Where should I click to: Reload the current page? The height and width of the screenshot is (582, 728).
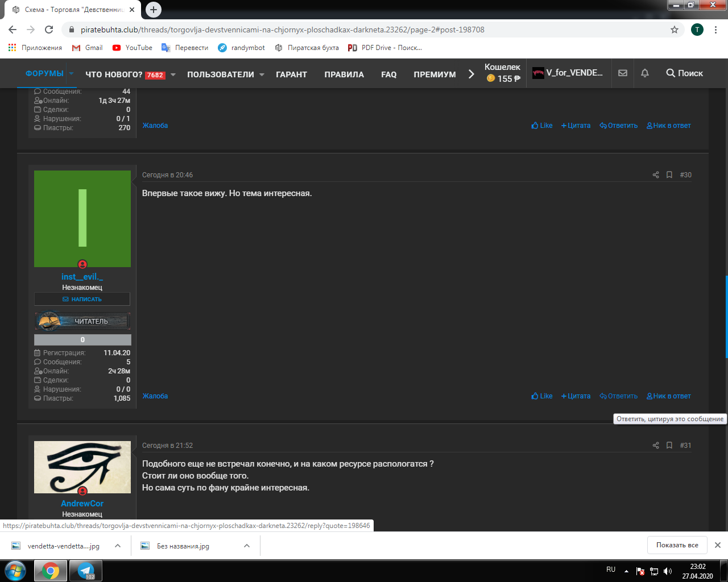[49, 30]
